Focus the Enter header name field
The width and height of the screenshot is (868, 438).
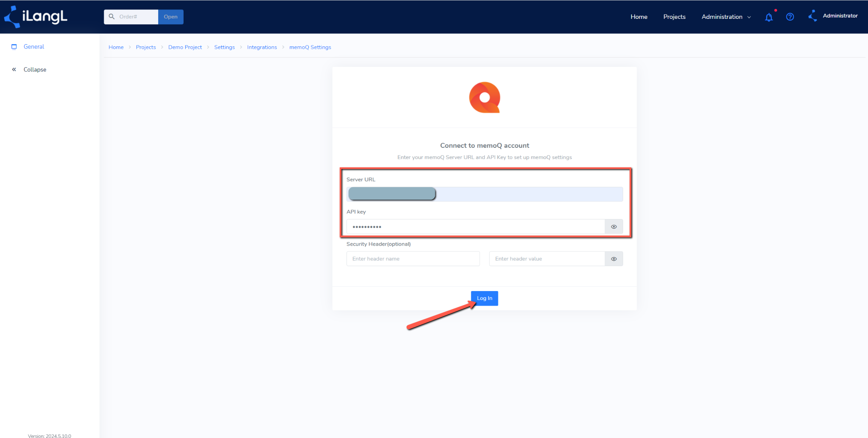pos(413,259)
